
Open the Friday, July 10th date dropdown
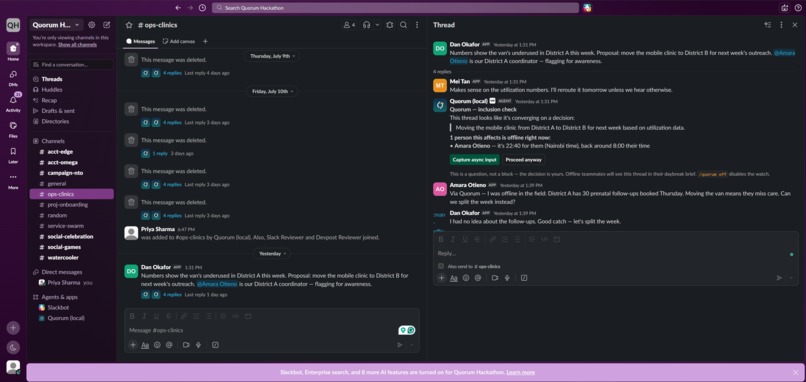(x=272, y=91)
